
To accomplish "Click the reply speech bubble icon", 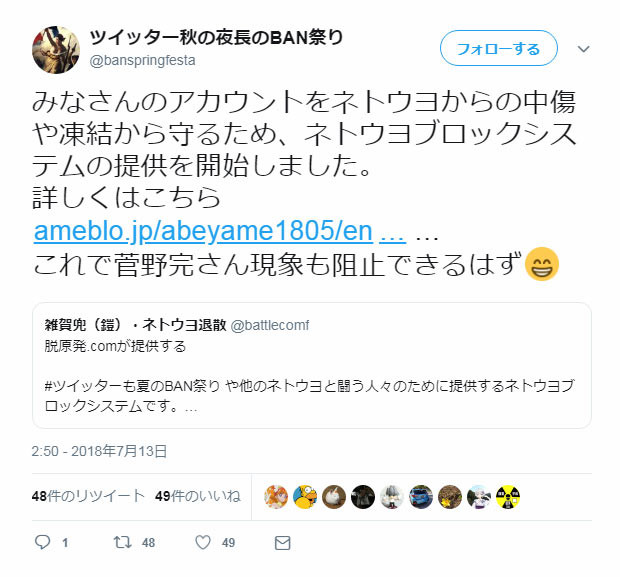I will (x=43, y=542).
